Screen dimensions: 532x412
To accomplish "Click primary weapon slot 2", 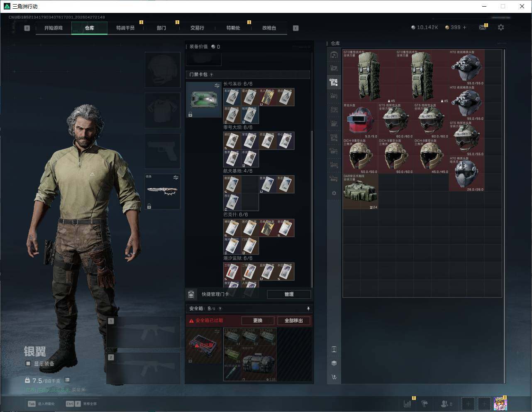I will (144, 368).
